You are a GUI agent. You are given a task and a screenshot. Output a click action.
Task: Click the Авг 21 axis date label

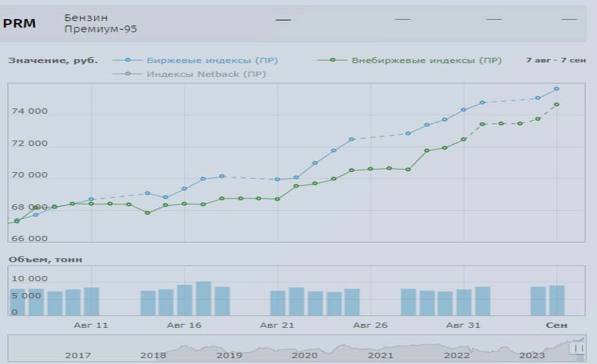[277, 325]
